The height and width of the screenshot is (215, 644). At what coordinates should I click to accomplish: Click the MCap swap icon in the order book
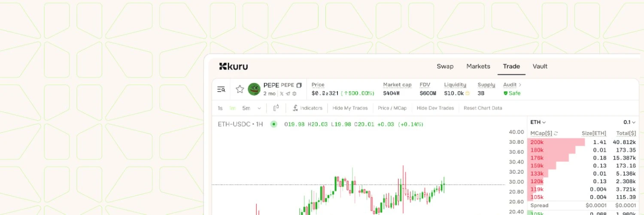556,134
